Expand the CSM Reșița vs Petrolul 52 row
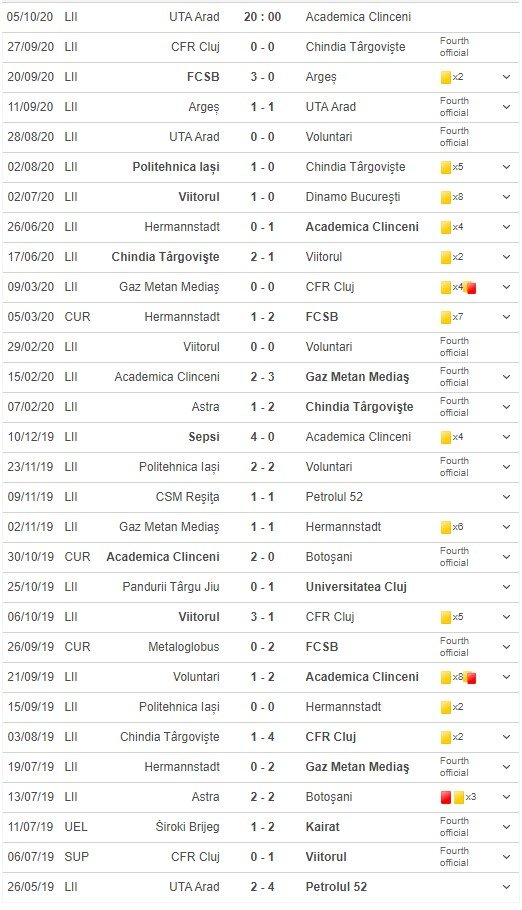Screen dimensions: 522x910 coord(506,497)
